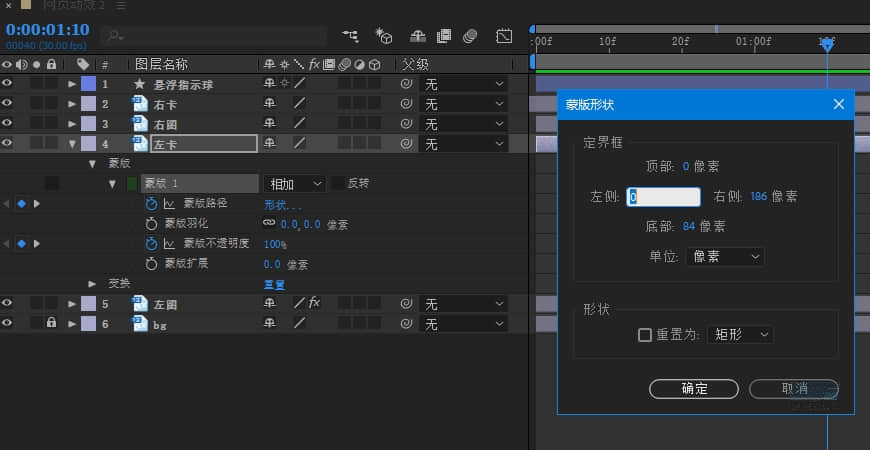Click the label color swatch of layer 1

pyautogui.click(x=88, y=84)
